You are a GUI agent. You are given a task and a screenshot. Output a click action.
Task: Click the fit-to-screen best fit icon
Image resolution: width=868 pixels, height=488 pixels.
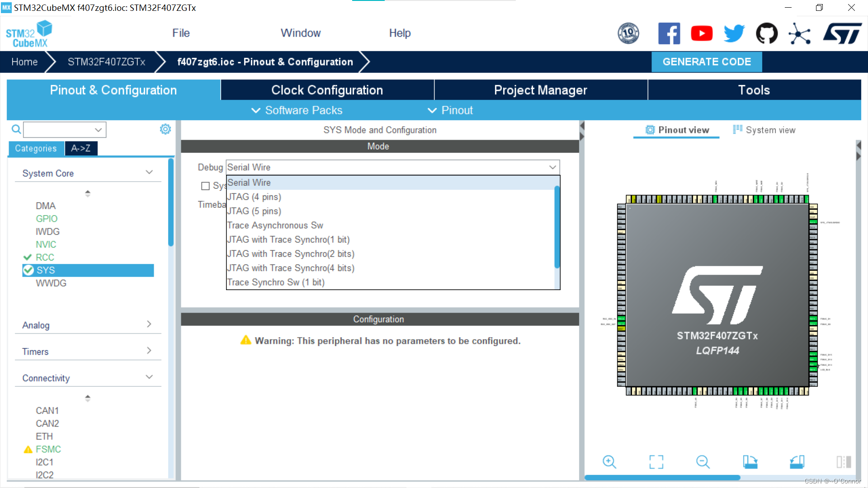pyautogui.click(x=656, y=462)
